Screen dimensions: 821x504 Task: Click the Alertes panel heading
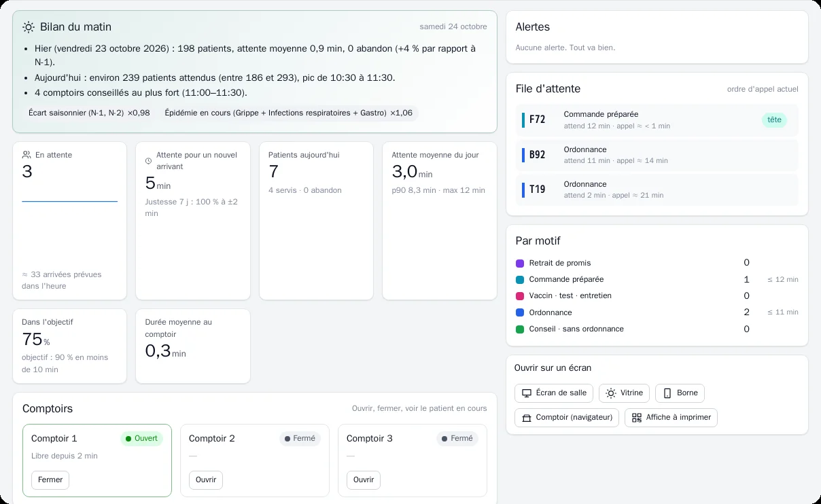[x=533, y=27]
